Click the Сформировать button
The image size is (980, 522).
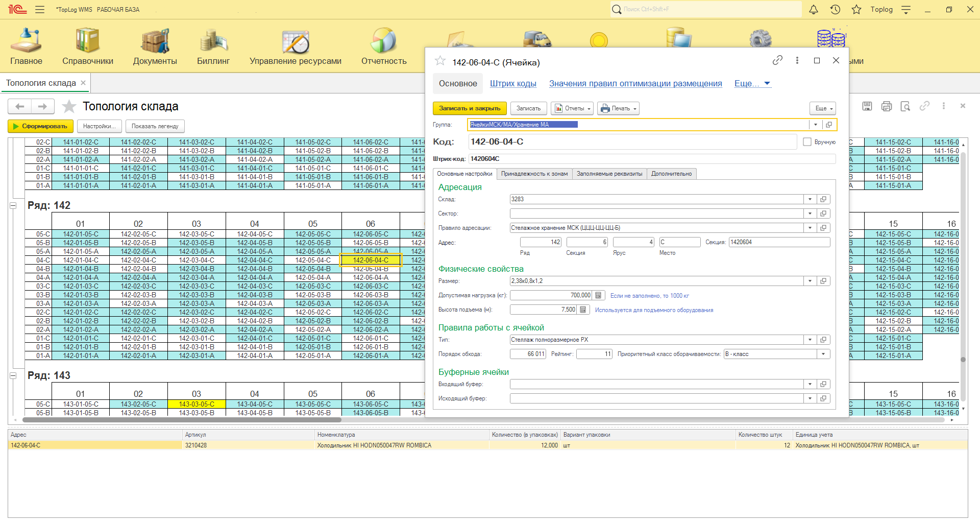point(40,126)
